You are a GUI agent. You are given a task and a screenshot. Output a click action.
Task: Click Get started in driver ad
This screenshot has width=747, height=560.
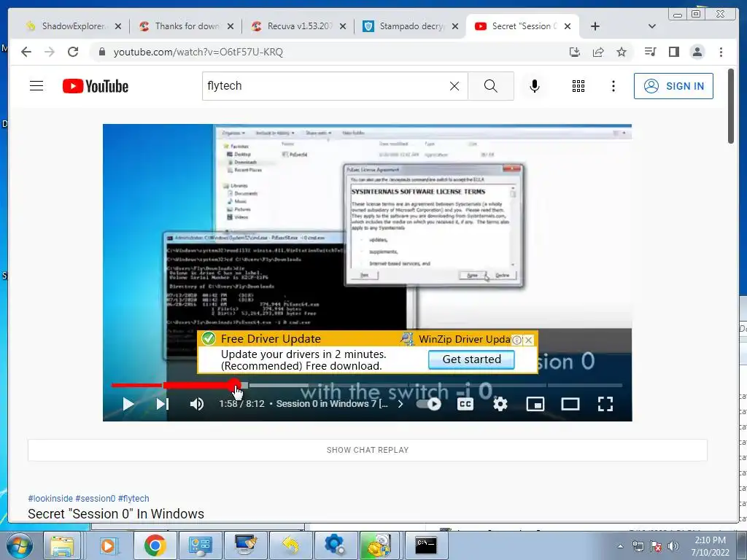point(471,359)
